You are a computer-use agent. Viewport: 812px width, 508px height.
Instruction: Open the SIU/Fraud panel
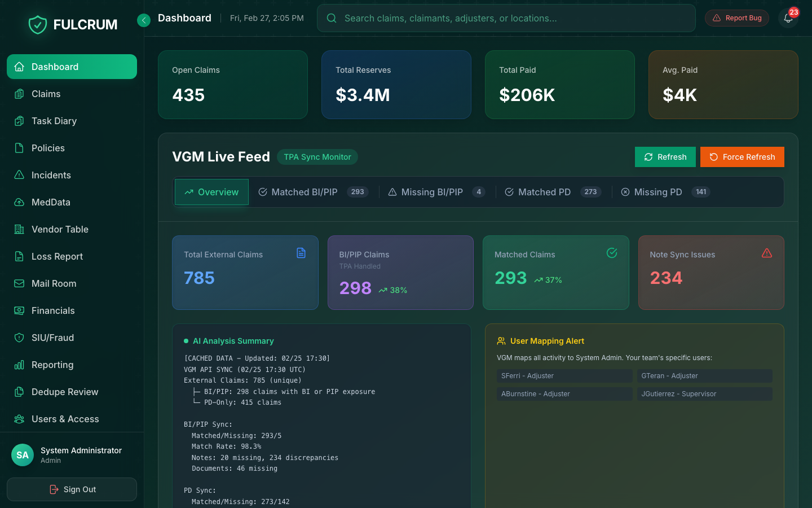coord(51,338)
